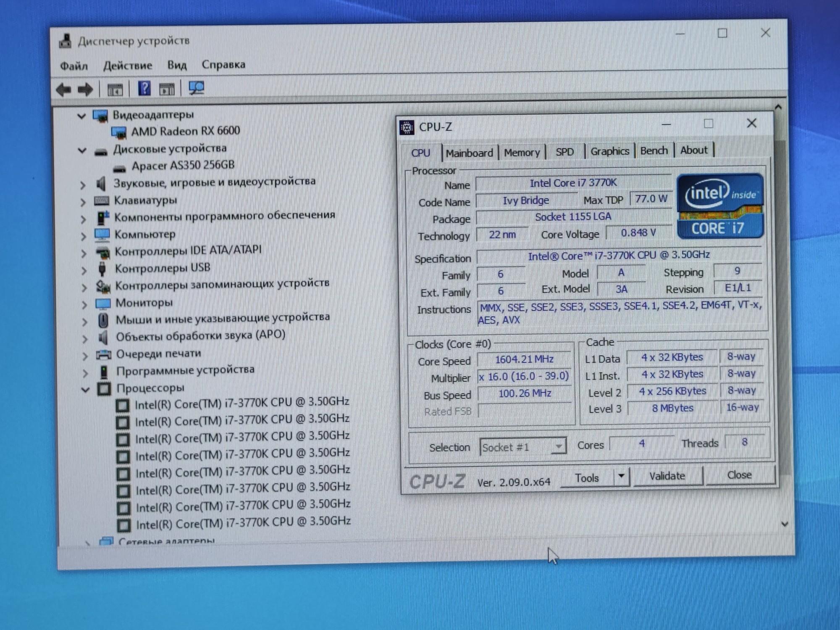The height and width of the screenshot is (630, 840).
Task: Click the Show/hide console tree toolbar icon
Action: click(115, 90)
